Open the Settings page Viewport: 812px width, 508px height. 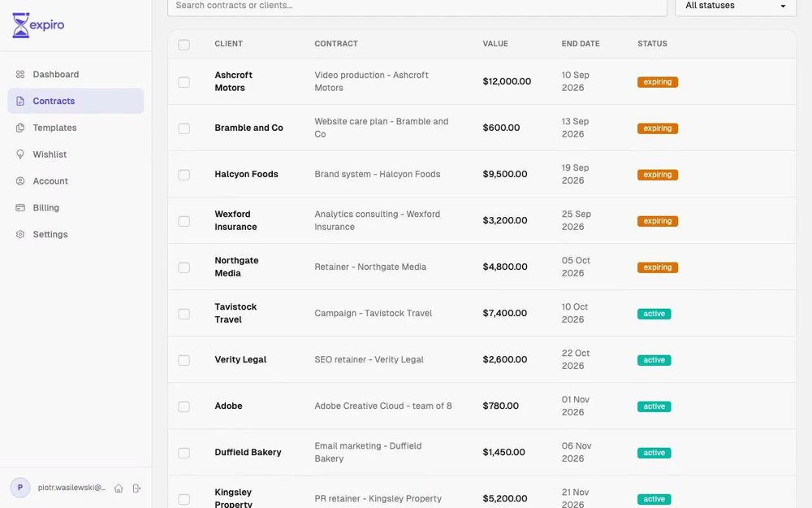(x=76, y=234)
